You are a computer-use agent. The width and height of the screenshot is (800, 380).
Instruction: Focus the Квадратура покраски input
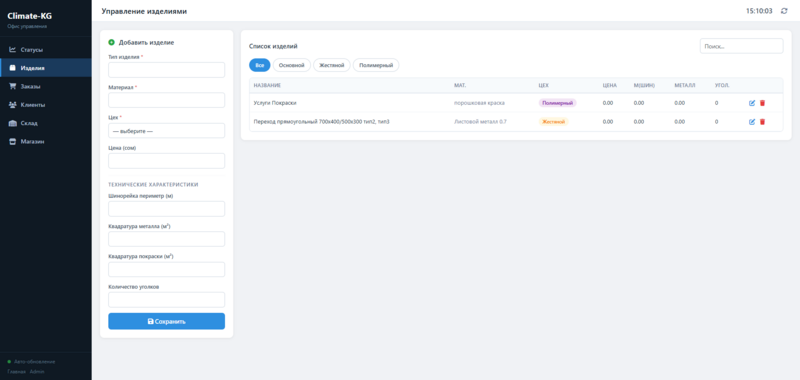(x=166, y=269)
